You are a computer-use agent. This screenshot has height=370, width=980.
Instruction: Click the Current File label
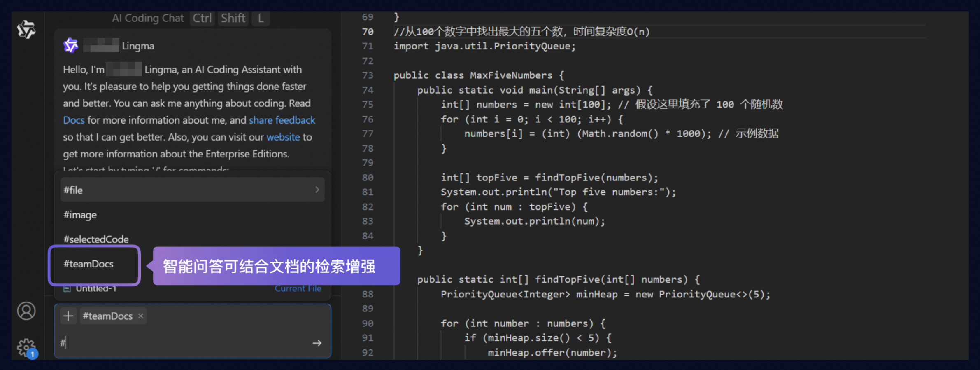click(298, 288)
